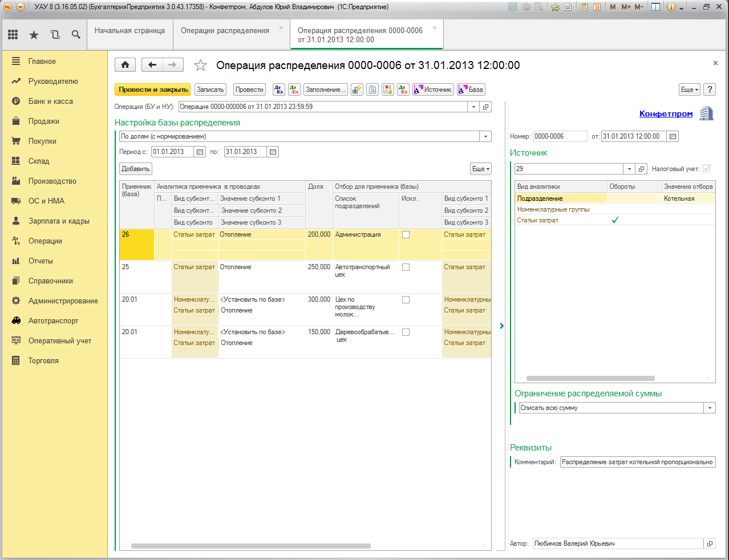Expand the source account 29 dropdown
Screen dimensions: 729x560
629,169
